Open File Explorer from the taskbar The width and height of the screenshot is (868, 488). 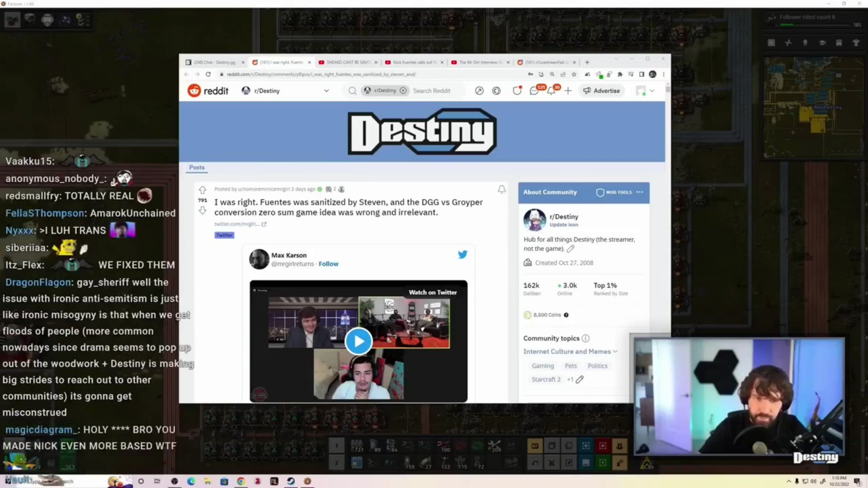[208, 481]
